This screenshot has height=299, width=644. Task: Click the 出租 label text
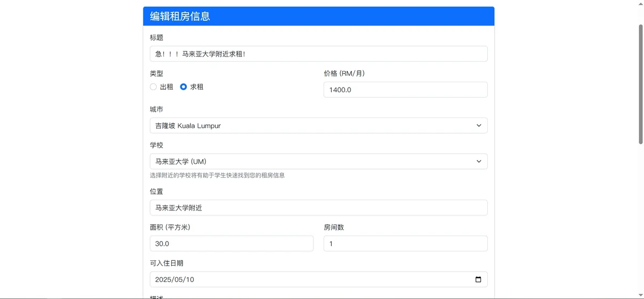click(x=166, y=87)
